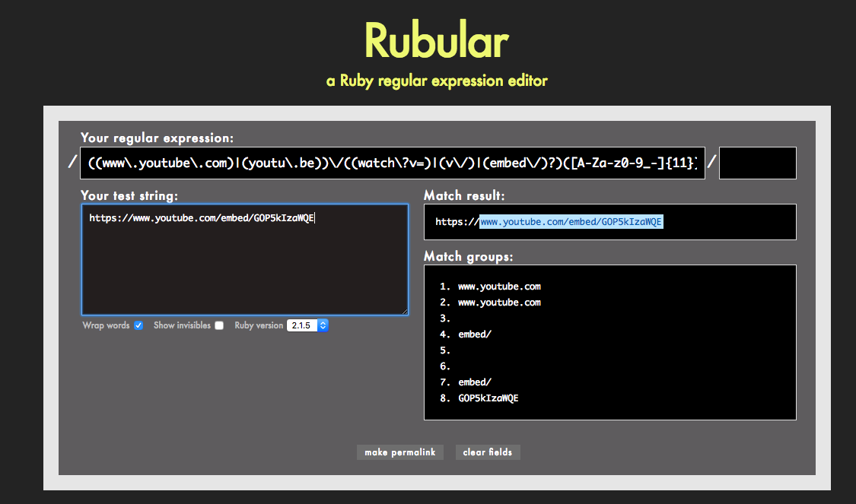Click the Rubular logo title
856x504 pixels.
coord(436,40)
